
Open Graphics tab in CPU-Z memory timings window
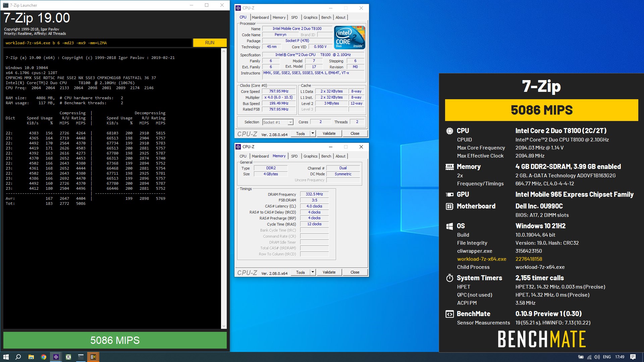pyautogui.click(x=310, y=156)
